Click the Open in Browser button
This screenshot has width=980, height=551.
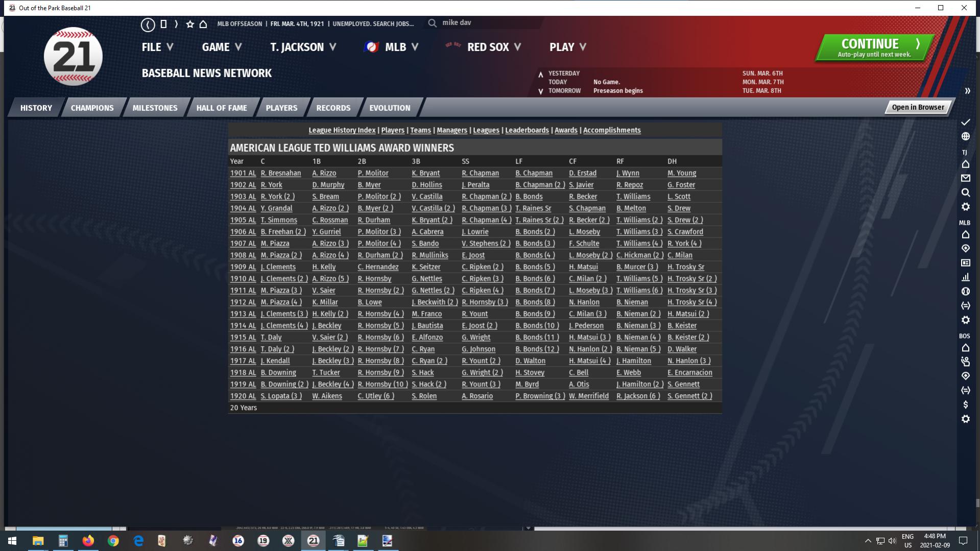coord(918,107)
